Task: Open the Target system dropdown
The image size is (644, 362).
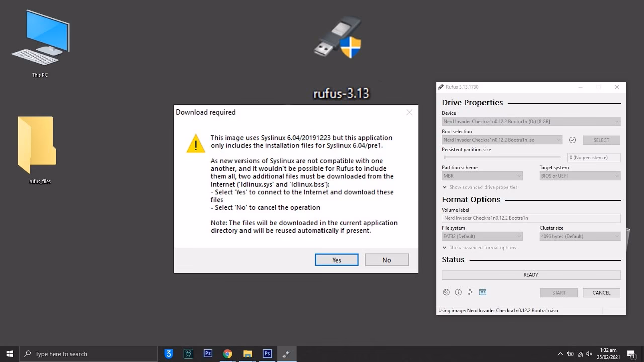Action: pos(580,176)
